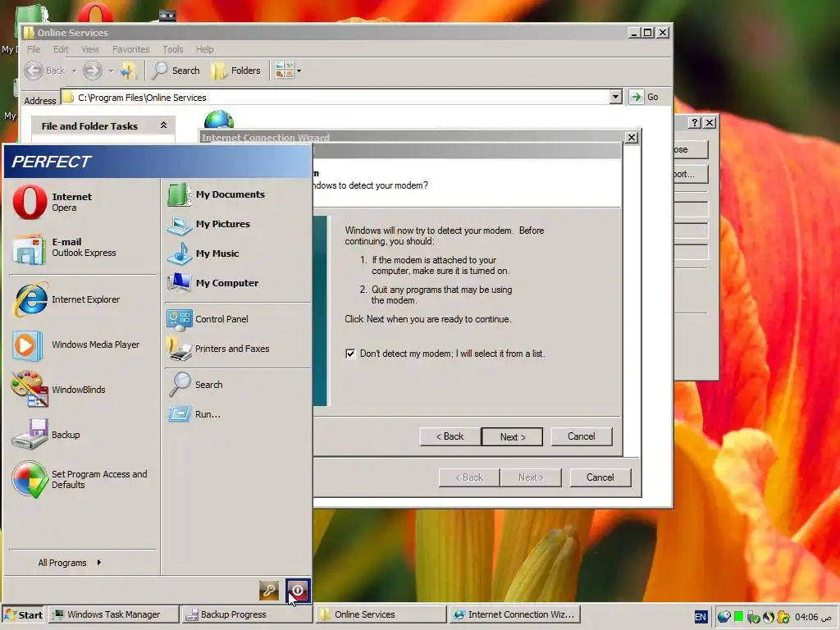Open My Music folder
This screenshot has height=630, width=840.
(x=203, y=253)
